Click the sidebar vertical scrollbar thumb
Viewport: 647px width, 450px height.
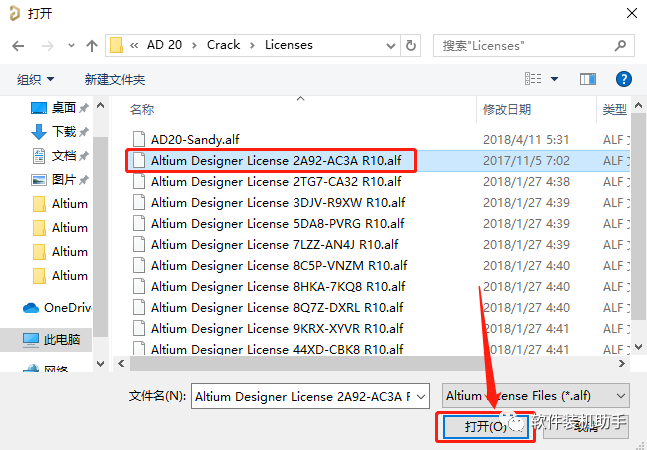click(x=100, y=236)
